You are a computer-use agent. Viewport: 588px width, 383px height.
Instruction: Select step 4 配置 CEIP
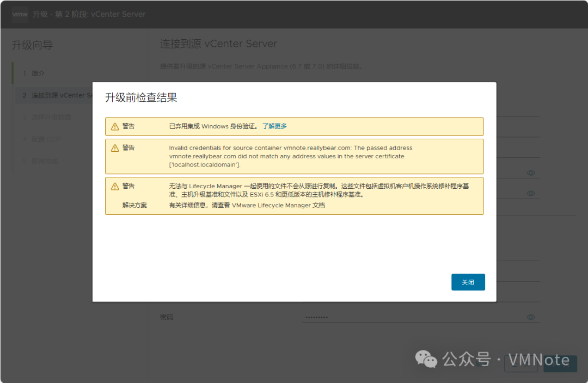click(x=41, y=139)
